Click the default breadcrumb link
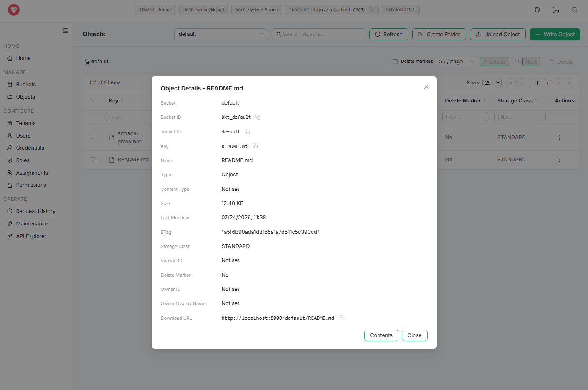Screen dimensions: 588x390 click(x=100, y=62)
